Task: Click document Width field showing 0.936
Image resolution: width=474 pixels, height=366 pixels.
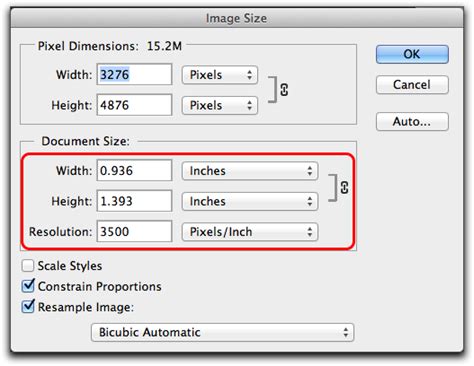Action: [x=134, y=170]
